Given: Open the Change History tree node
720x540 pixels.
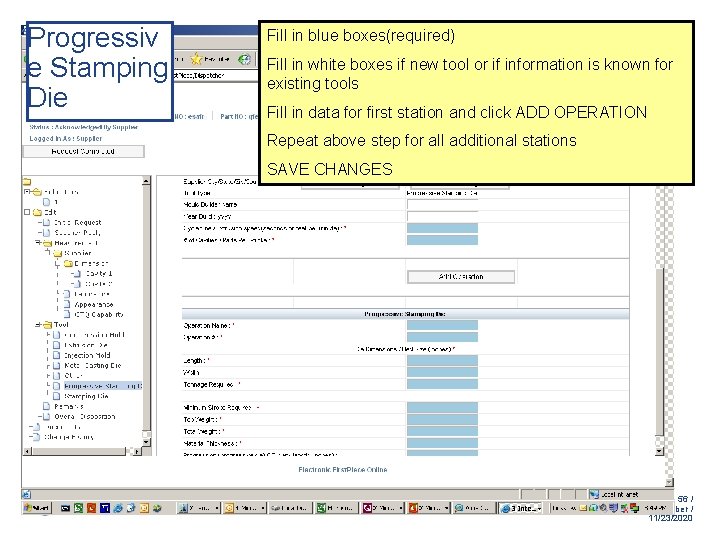Looking at the screenshot, I should tap(68, 437).
